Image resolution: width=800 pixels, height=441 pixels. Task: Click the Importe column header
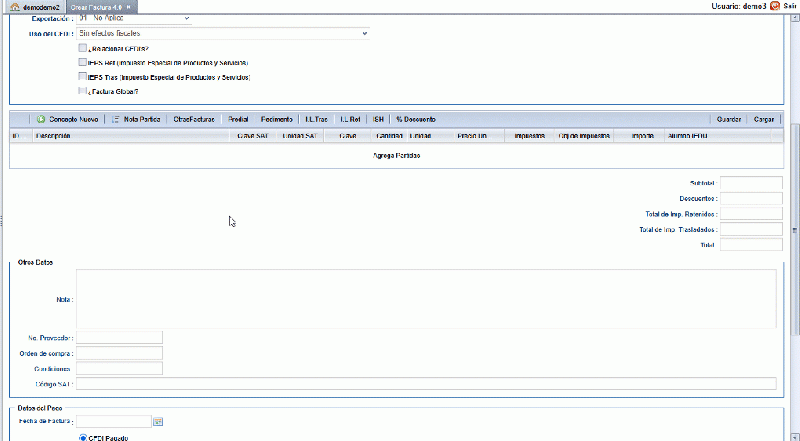pyautogui.click(x=639, y=136)
